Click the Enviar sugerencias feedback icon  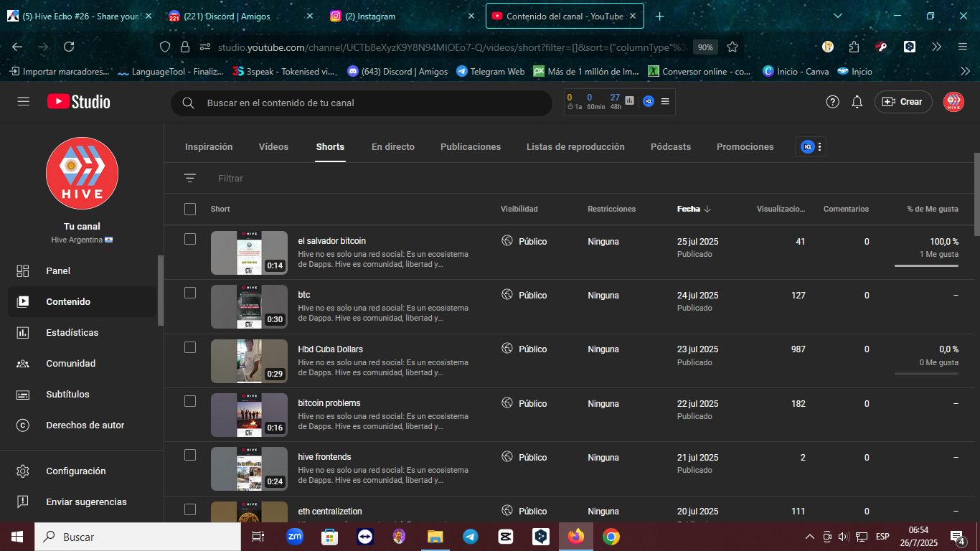[23, 501]
